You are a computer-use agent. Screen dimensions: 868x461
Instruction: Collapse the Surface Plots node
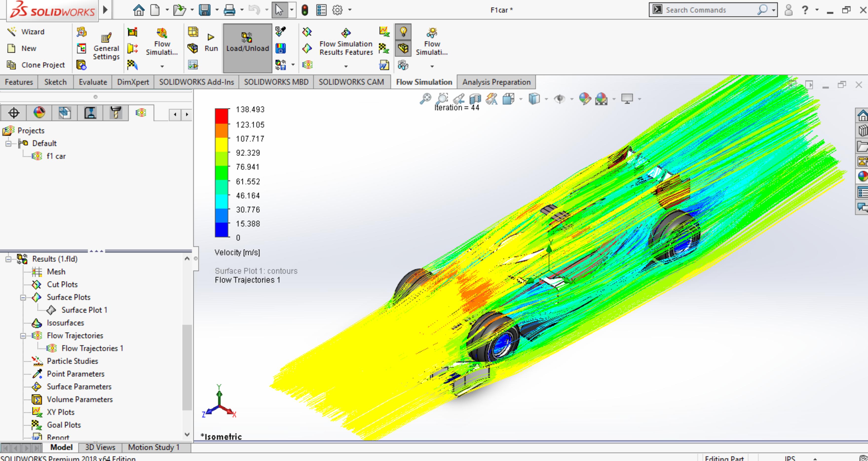23,297
